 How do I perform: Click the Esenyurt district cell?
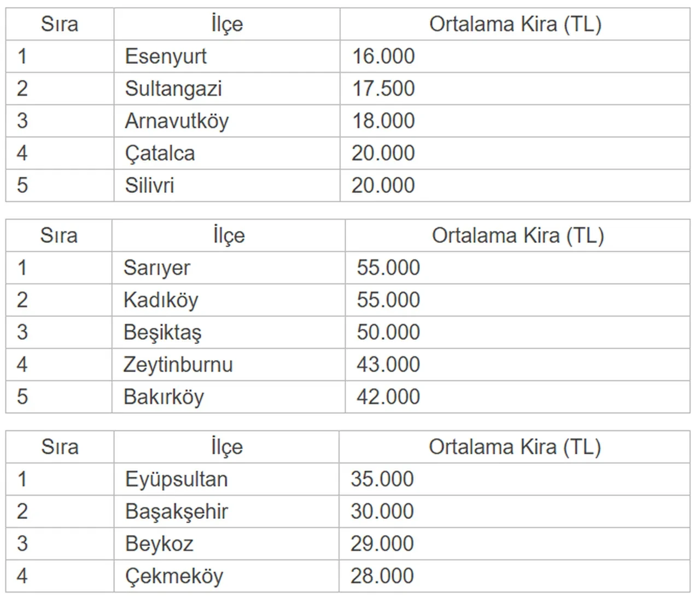coord(166,56)
